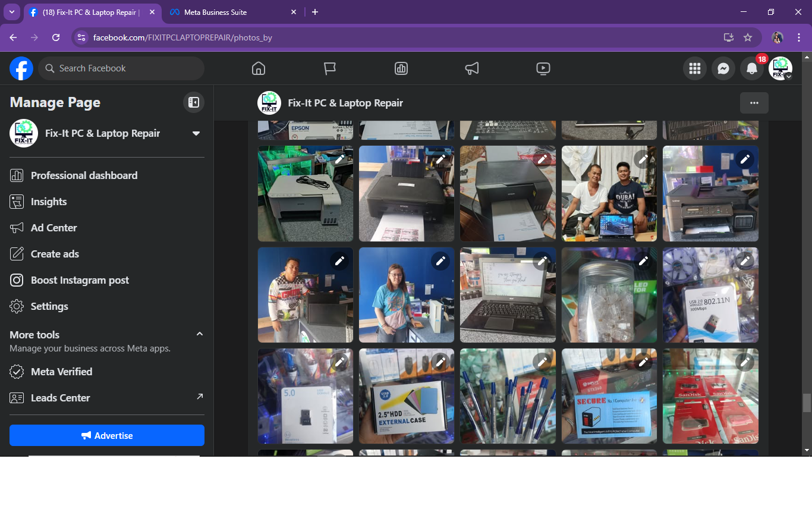Image resolution: width=812 pixels, height=515 pixels.
Task: Edit the Brother multifunction printer photo
Action: (x=745, y=159)
